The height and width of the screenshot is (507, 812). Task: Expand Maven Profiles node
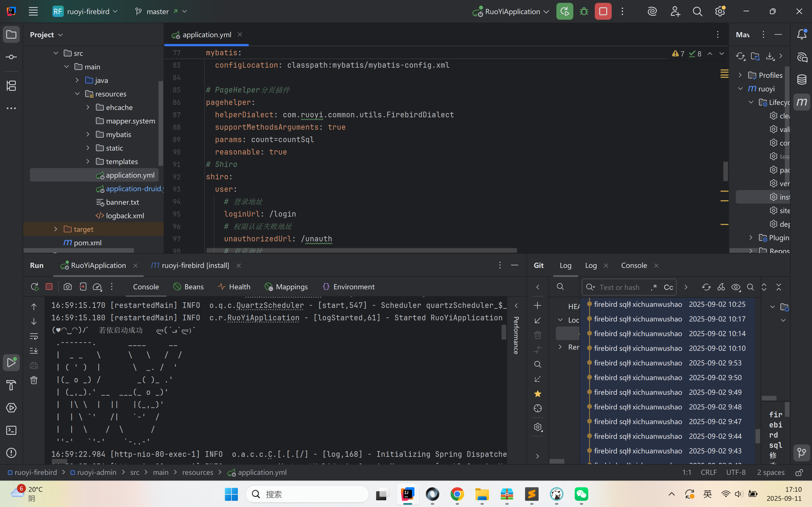click(x=740, y=75)
